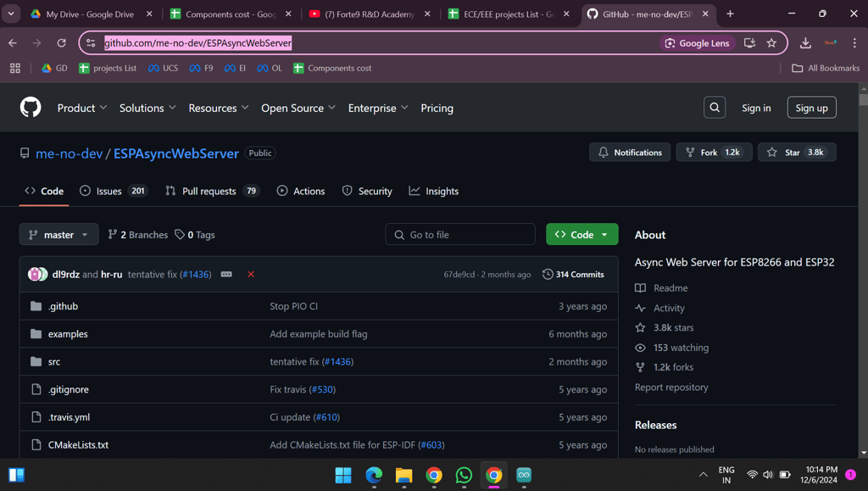This screenshot has width=868, height=491.
Task: Open WhatsApp from taskbar
Action: click(x=464, y=475)
